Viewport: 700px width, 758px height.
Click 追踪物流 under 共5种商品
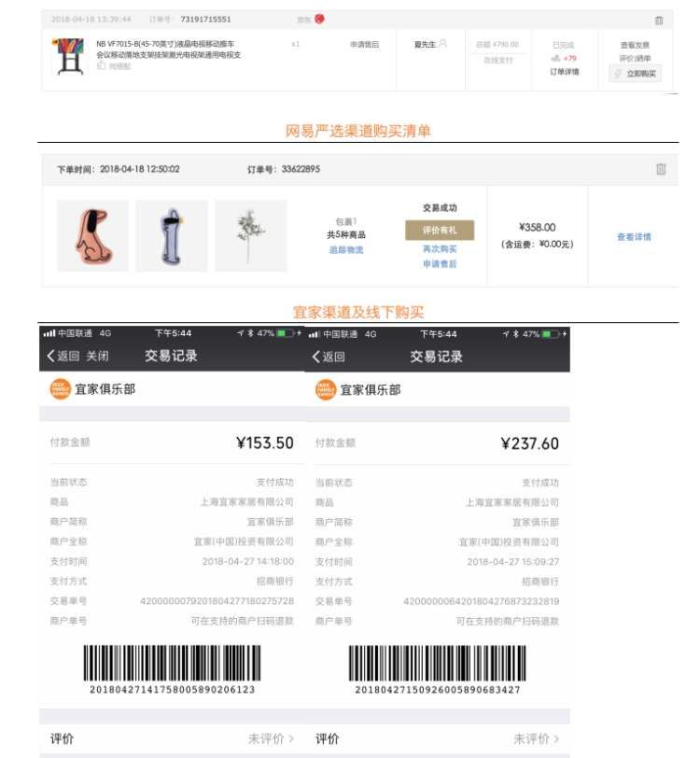[x=346, y=250]
